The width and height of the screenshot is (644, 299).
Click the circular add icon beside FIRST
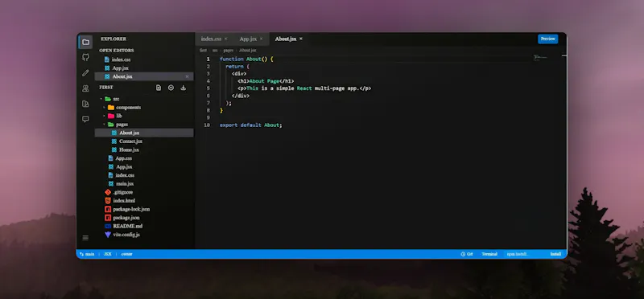[x=171, y=88]
